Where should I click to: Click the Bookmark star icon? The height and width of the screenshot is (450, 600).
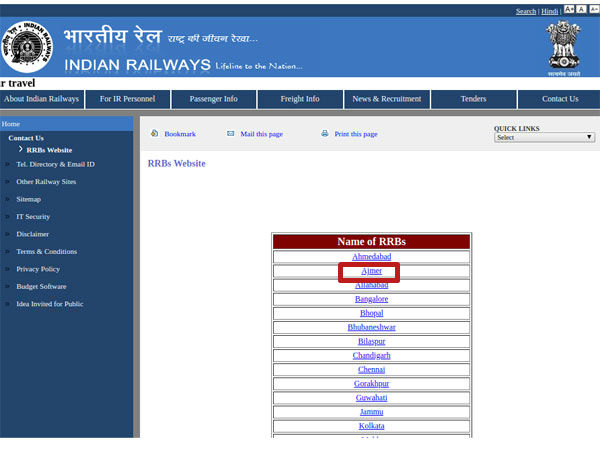point(154,133)
